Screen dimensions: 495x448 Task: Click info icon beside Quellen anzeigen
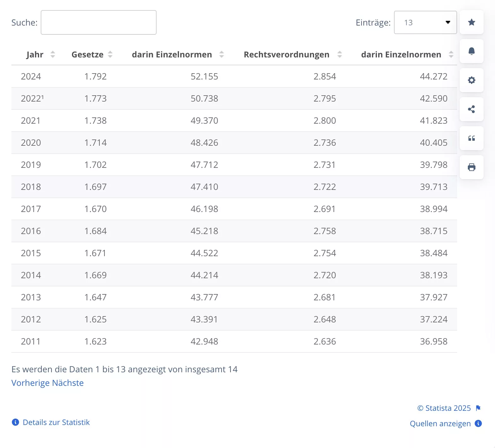pyautogui.click(x=478, y=423)
